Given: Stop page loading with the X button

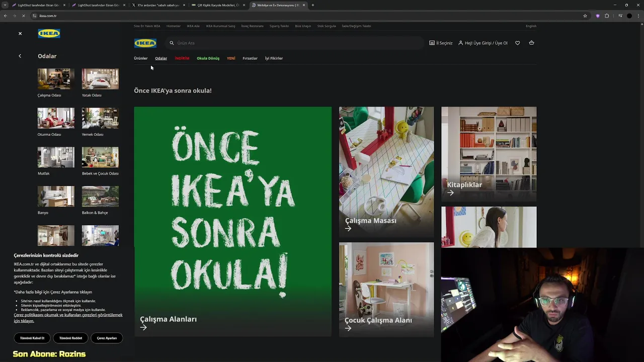Looking at the screenshot, I should (23, 16).
